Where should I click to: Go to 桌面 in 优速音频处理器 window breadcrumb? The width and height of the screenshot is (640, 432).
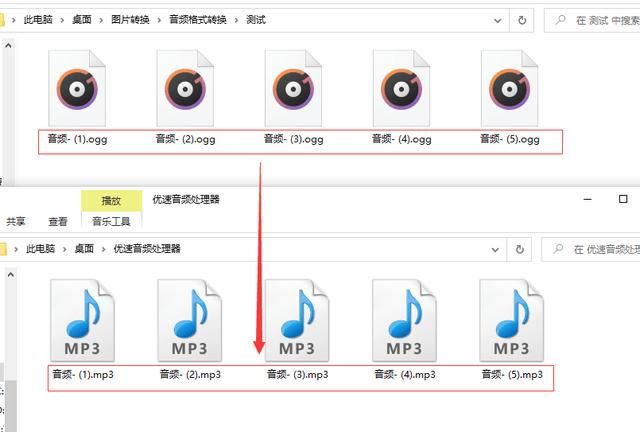(84, 249)
